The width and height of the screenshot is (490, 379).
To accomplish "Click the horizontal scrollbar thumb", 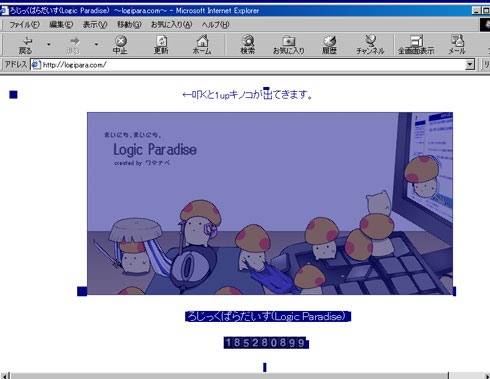I will coord(230,376).
